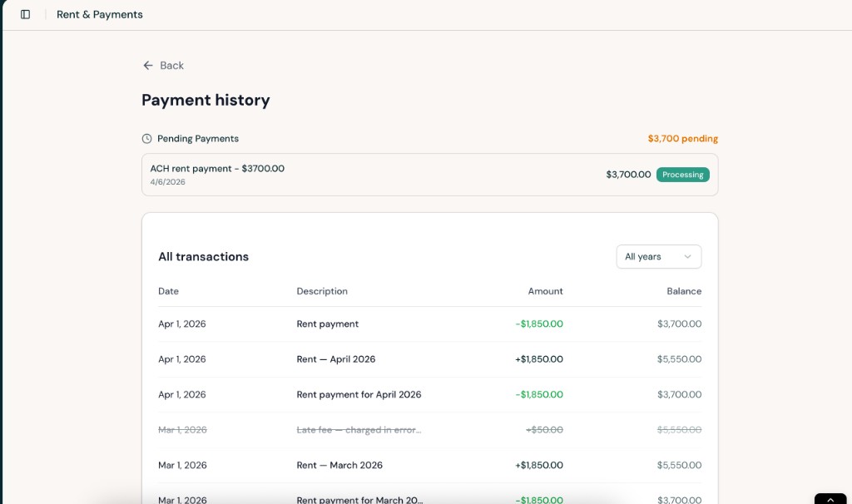The height and width of the screenshot is (504, 852).
Task: Select the ACH rent payment pending entry
Action: coord(429,175)
